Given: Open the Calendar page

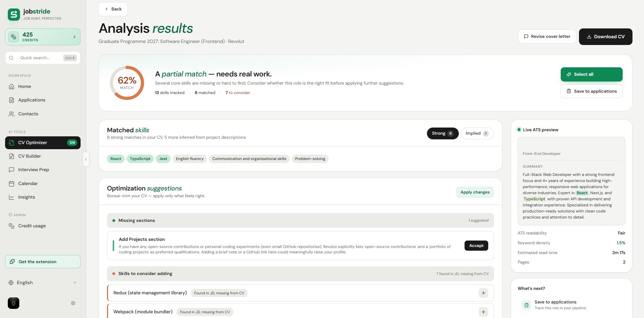Looking at the screenshot, I should coord(43,184).
